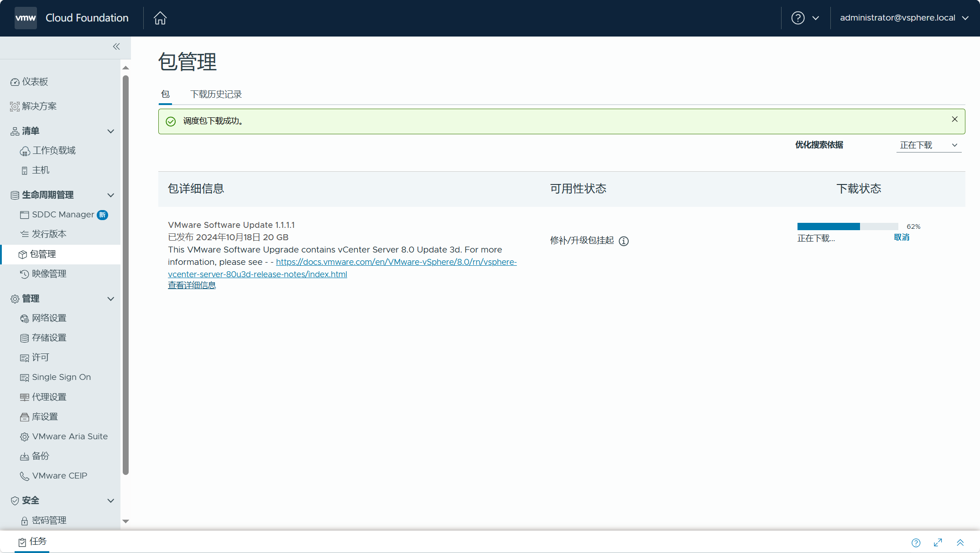This screenshot has width=980, height=553.
Task: Go to the home page icon
Action: [x=160, y=18]
